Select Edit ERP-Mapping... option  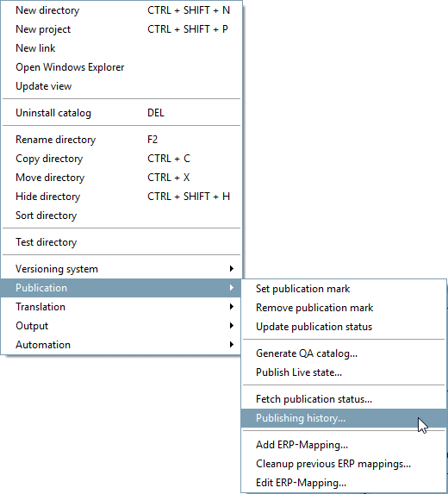[344, 482]
